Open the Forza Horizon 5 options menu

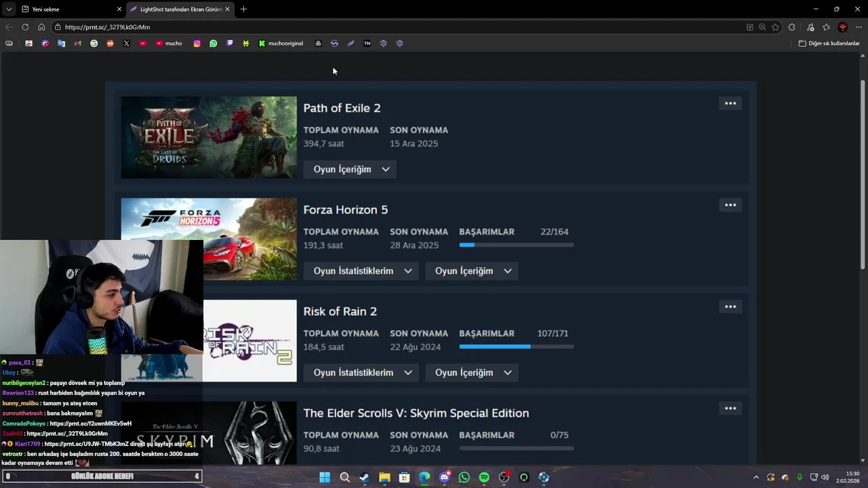point(730,205)
